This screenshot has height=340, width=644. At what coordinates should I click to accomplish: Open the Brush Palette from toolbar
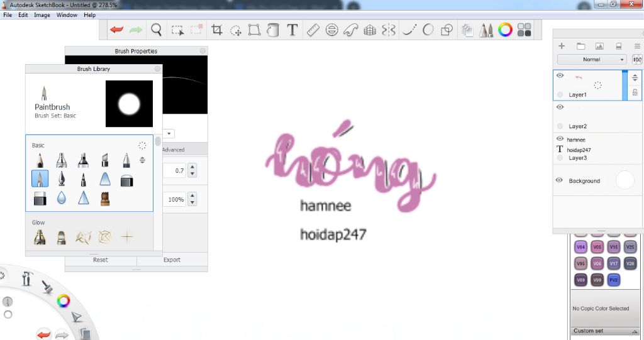(x=486, y=30)
